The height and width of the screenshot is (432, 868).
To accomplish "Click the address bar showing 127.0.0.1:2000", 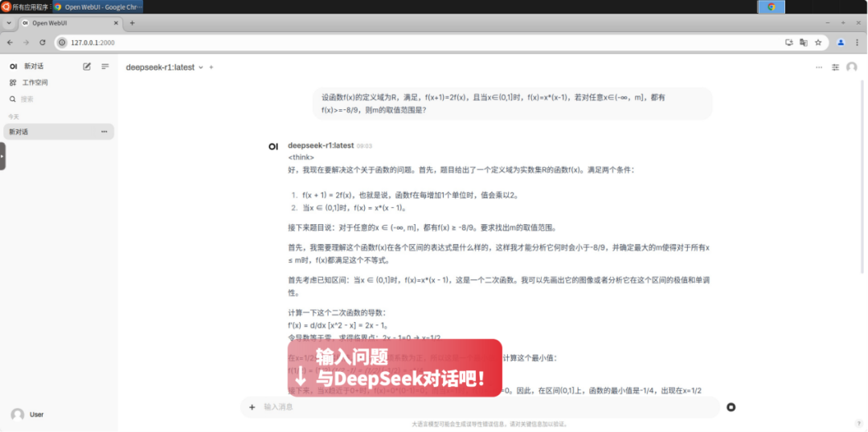I will coord(420,42).
